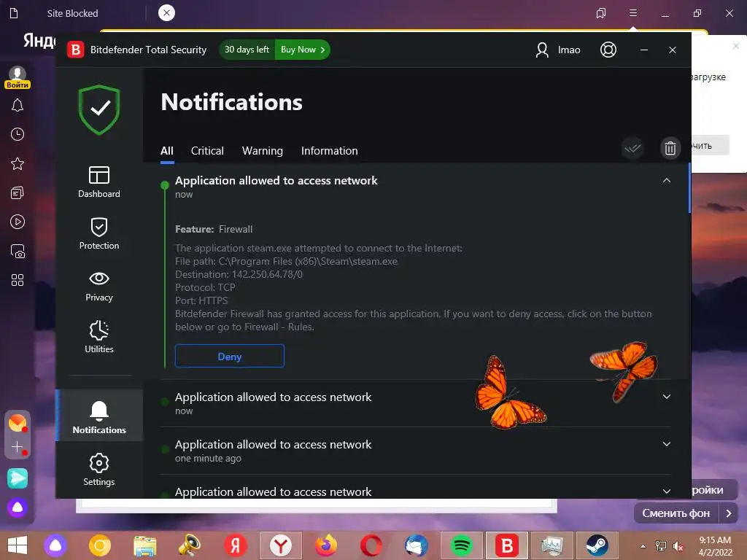Open the Yandex browser hamburger menu

pyautogui.click(x=633, y=13)
